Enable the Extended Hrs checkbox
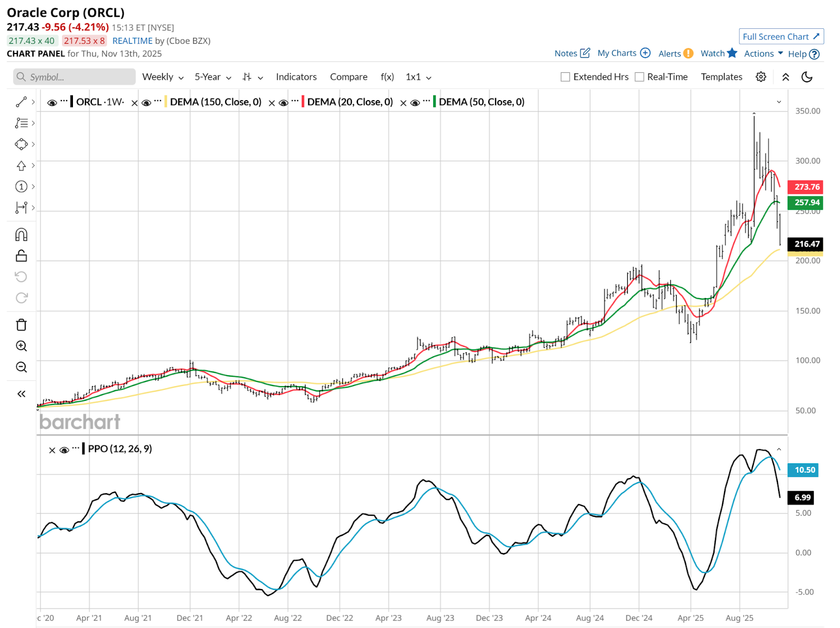The height and width of the screenshot is (628, 840). point(565,77)
